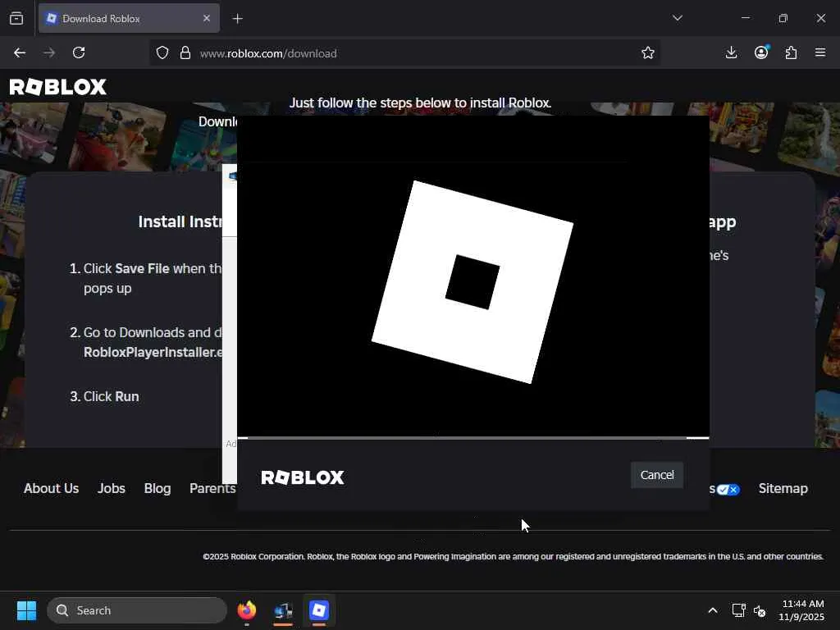Open the clock showing 11:44 AM
Screen dimensions: 840x630
pos(802,610)
